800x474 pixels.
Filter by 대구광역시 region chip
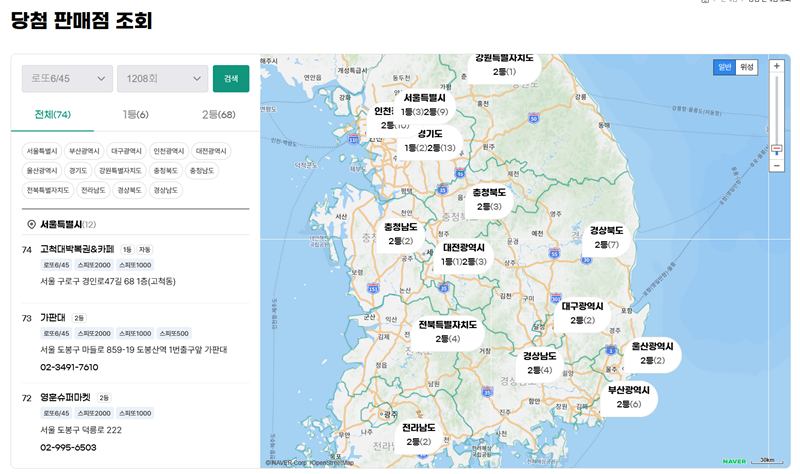click(x=127, y=151)
